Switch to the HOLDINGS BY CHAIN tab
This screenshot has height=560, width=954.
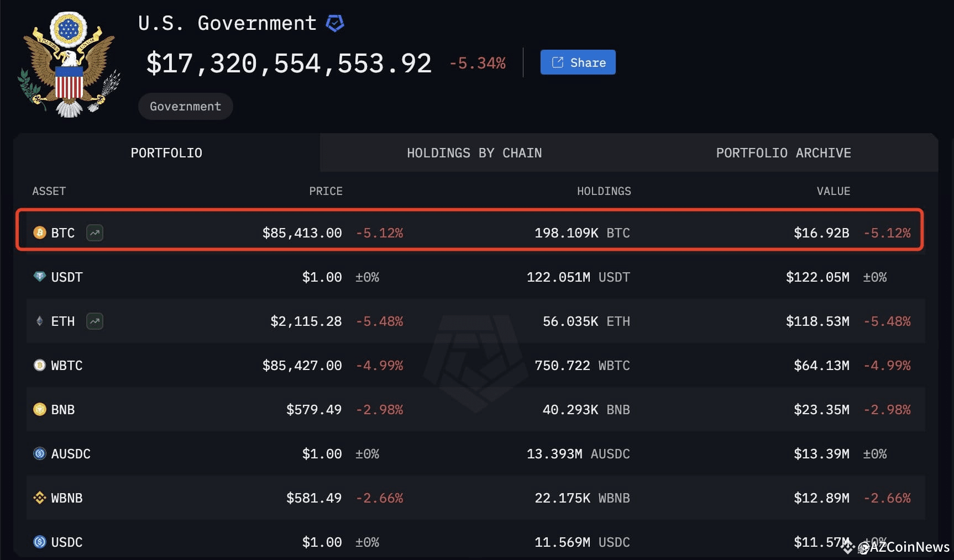point(474,152)
